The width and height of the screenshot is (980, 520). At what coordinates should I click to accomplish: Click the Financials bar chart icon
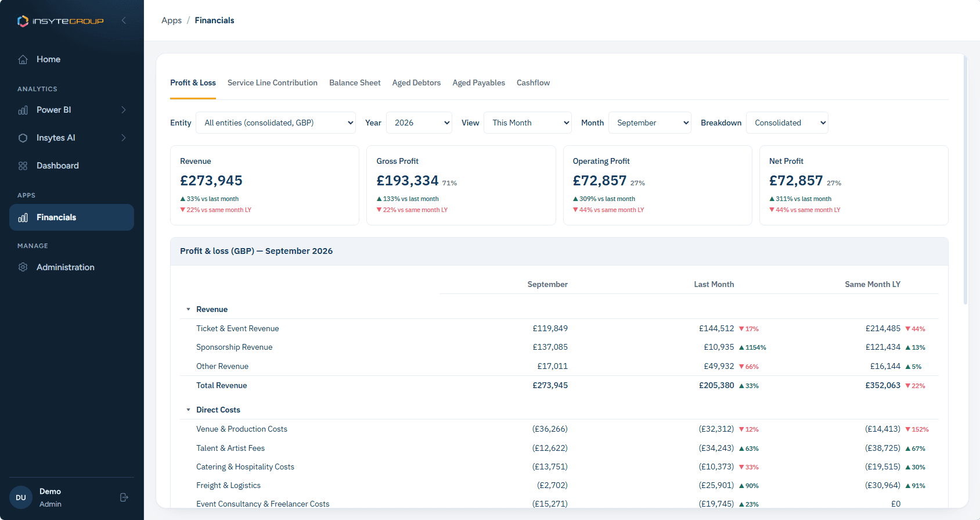click(23, 217)
